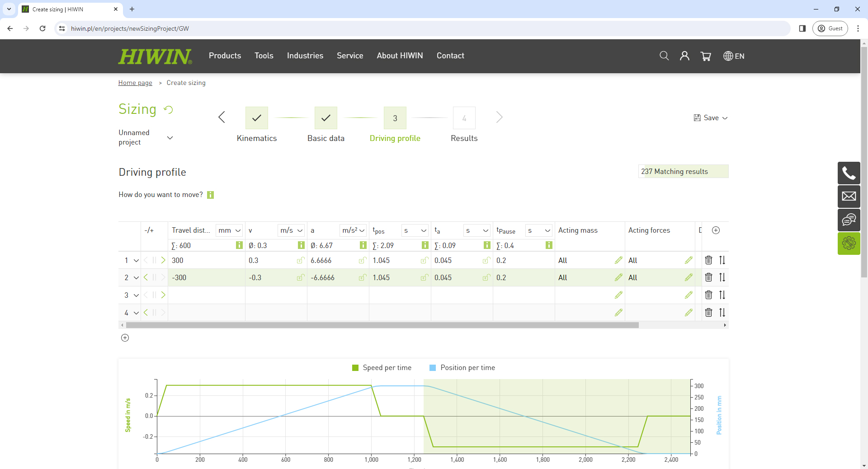Go to Basic data step
This screenshot has height=469, width=868.
coord(326,118)
